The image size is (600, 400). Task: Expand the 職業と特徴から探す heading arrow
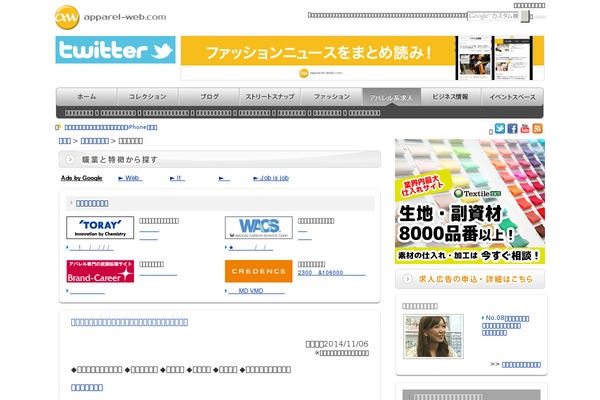(70, 159)
